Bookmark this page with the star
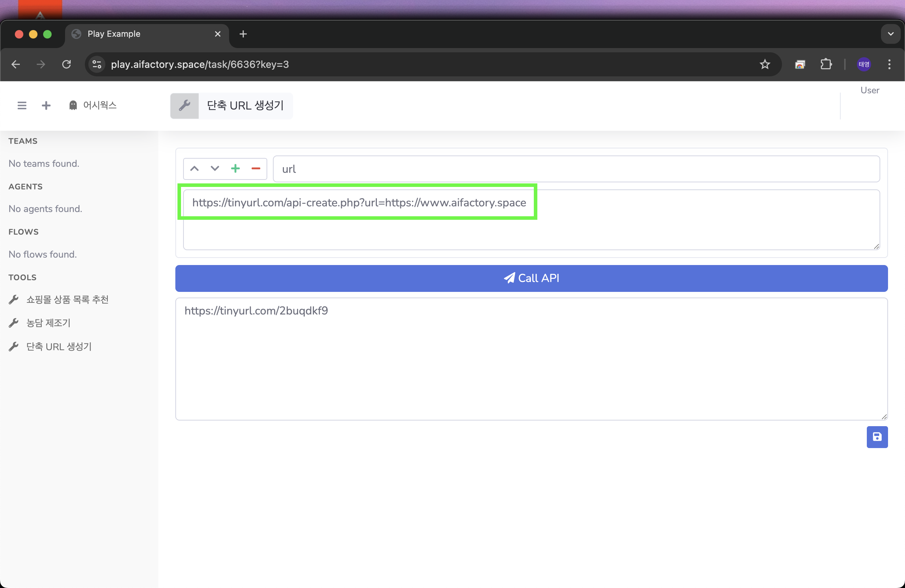Viewport: 905px width, 588px height. 765,64
